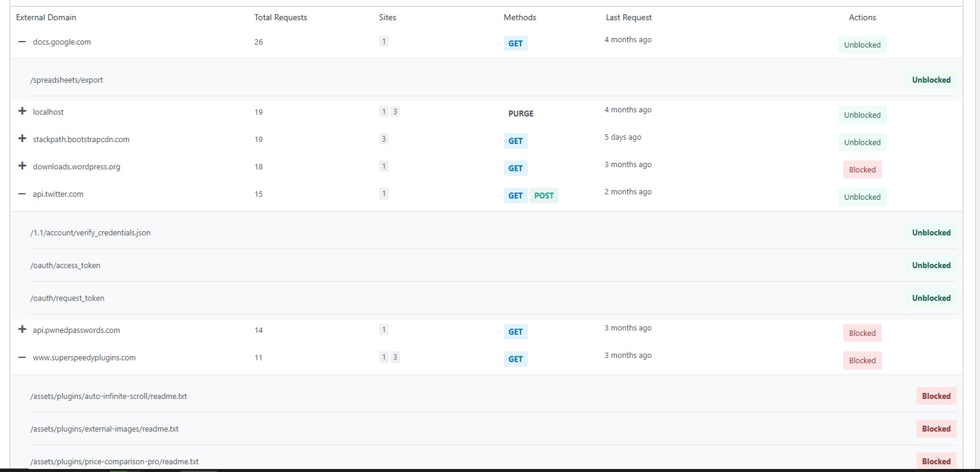The image size is (980, 472).
Task: Toggle Unblocked status for /spreadsheets/export path
Action: point(930,80)
